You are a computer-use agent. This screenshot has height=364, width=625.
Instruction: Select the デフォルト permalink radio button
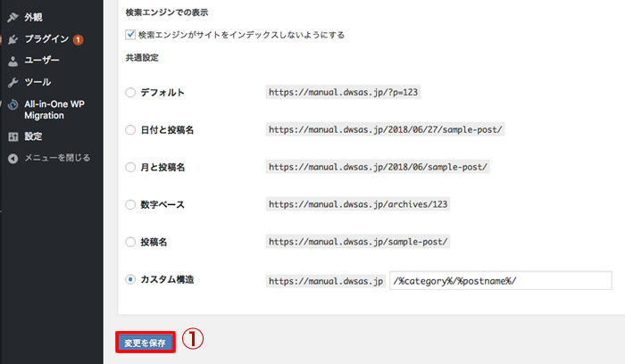click(x=131, y=92)
